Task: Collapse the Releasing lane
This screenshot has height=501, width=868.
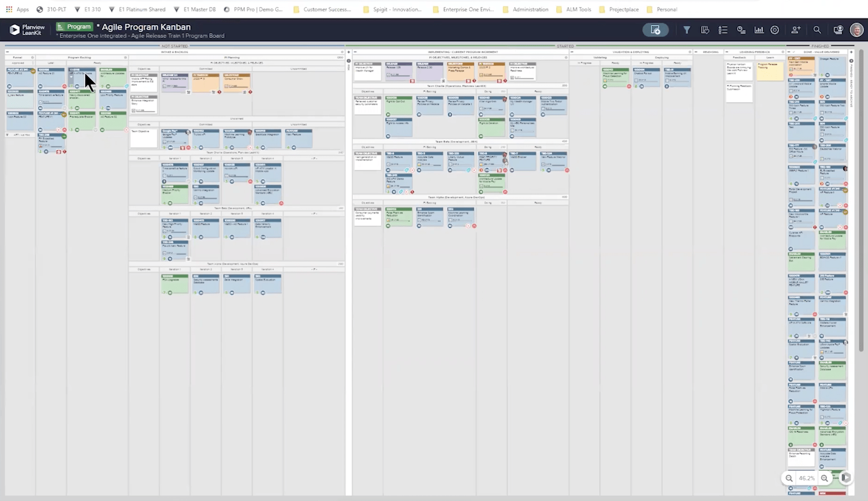Action: click(696, 52)
